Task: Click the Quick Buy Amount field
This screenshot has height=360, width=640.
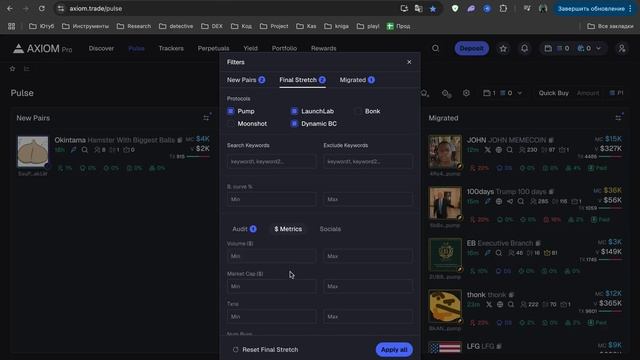Action: coord(588,93)
